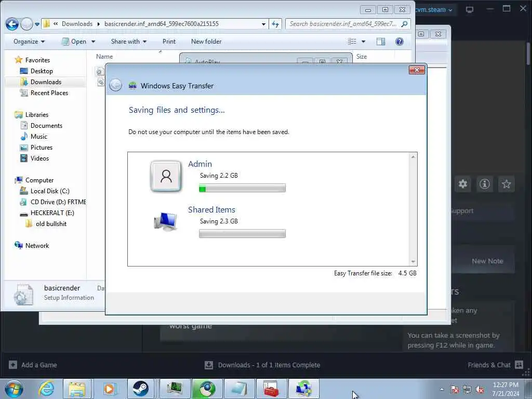Screen dimensions: 532x399
Task: Open Explorer help question mark icon
Action: coord(400,42)
